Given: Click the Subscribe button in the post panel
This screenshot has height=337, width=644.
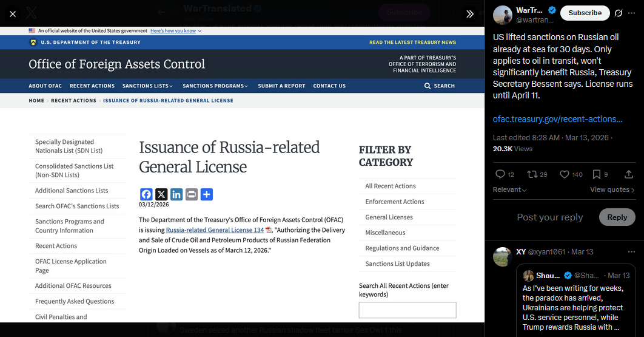Looking at the screenshot, I should point(585,13).
